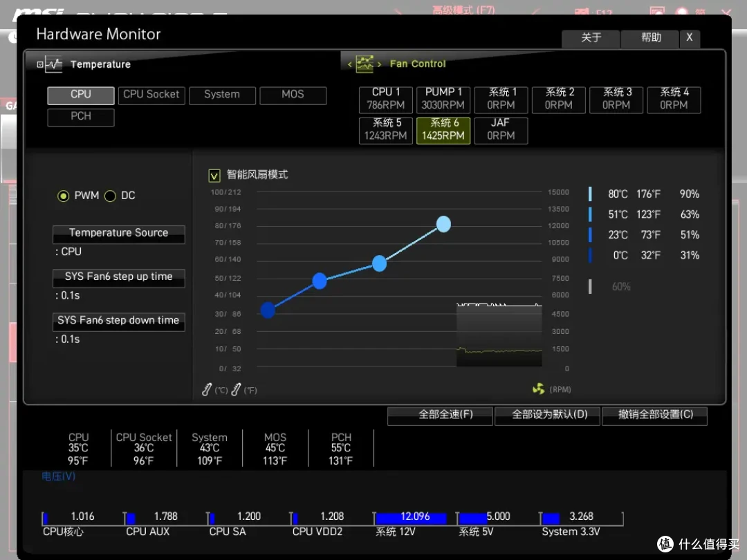Click the left arrow beside Fan Control

pos(350,64)
